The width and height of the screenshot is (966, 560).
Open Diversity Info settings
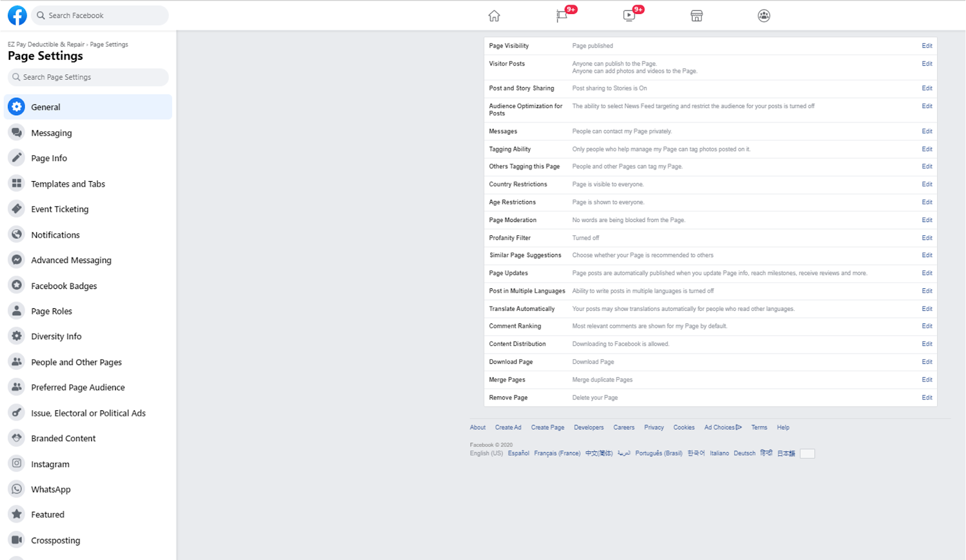pyautogui.click(x=88, y=336)
